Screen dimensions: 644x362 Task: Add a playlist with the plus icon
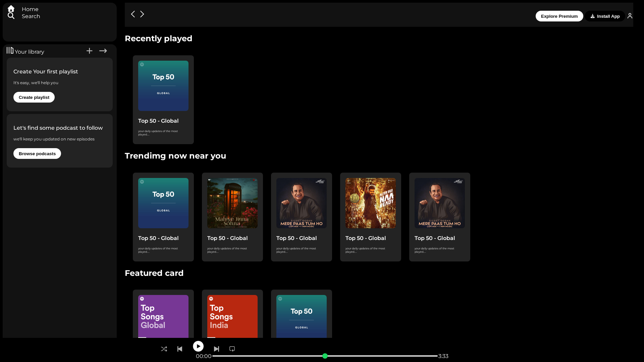[89, 51]
